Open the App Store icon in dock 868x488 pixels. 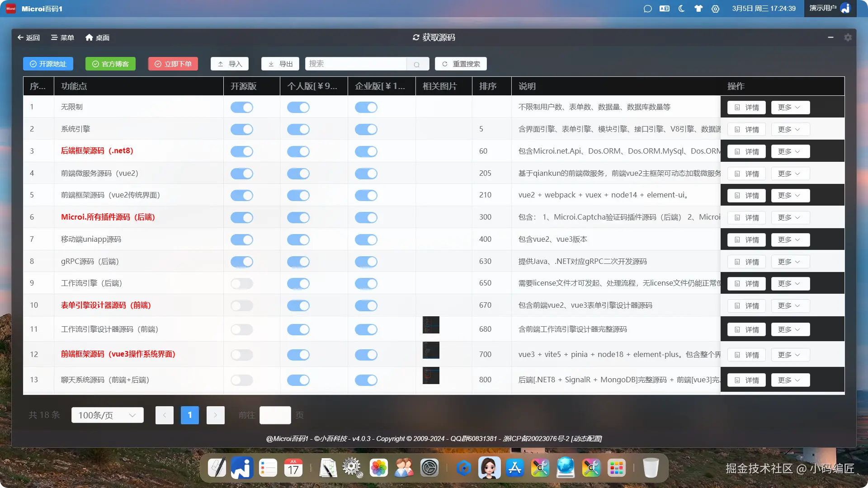515,468
